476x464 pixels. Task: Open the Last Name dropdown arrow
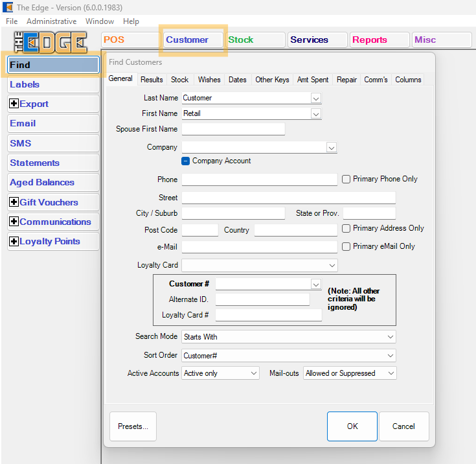[316, 98]
